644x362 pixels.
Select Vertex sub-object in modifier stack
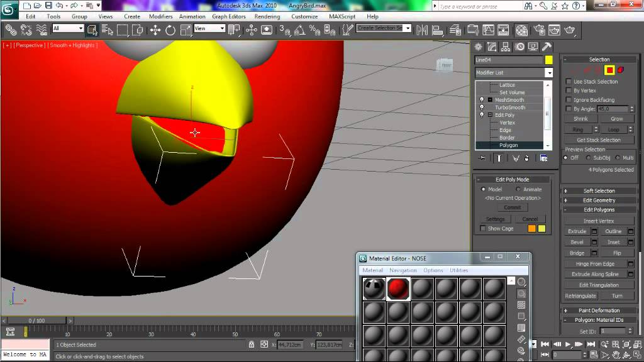click(508, 123)
